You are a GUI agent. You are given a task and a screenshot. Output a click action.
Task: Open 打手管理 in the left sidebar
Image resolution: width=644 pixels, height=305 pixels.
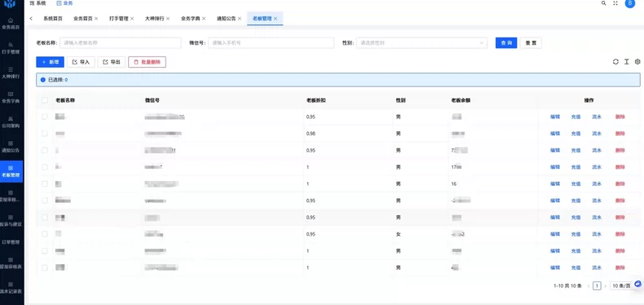(x=11, y=47)
